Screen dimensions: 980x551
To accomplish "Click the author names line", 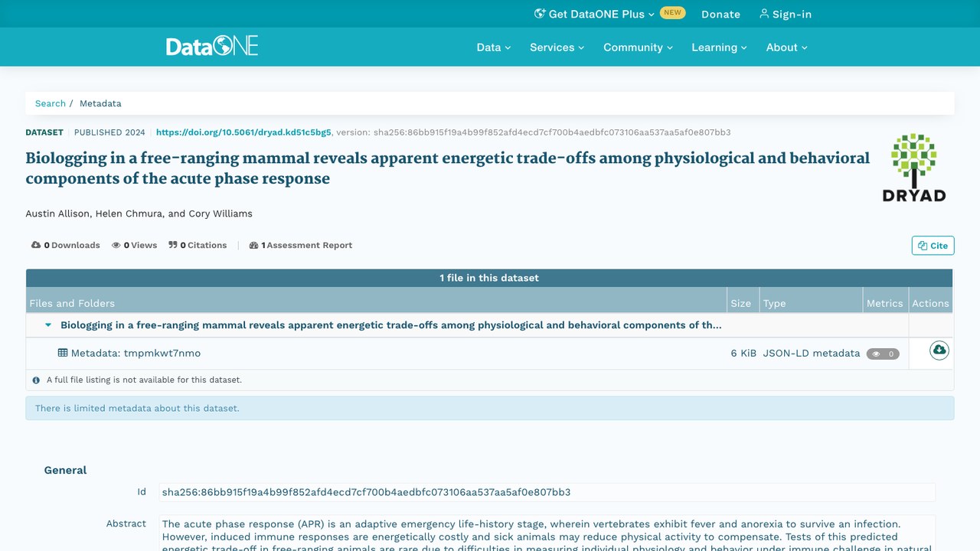I will pos(139,214).
